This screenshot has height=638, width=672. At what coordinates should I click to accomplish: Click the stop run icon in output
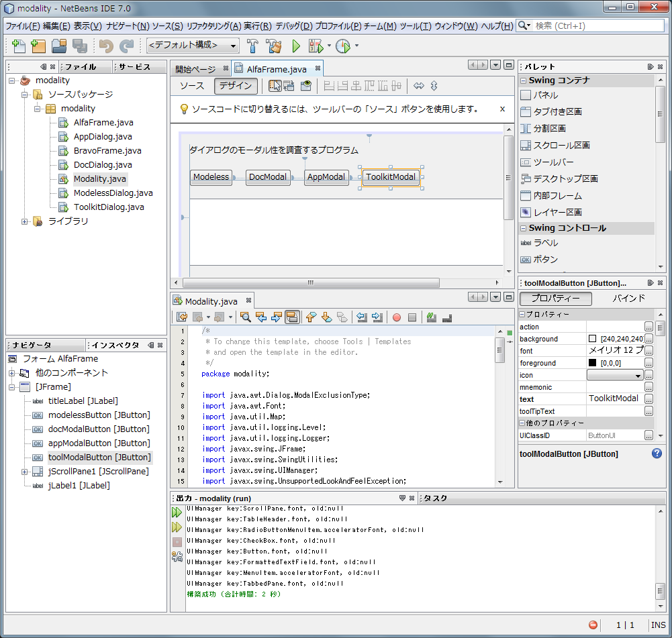click(177, 541)
